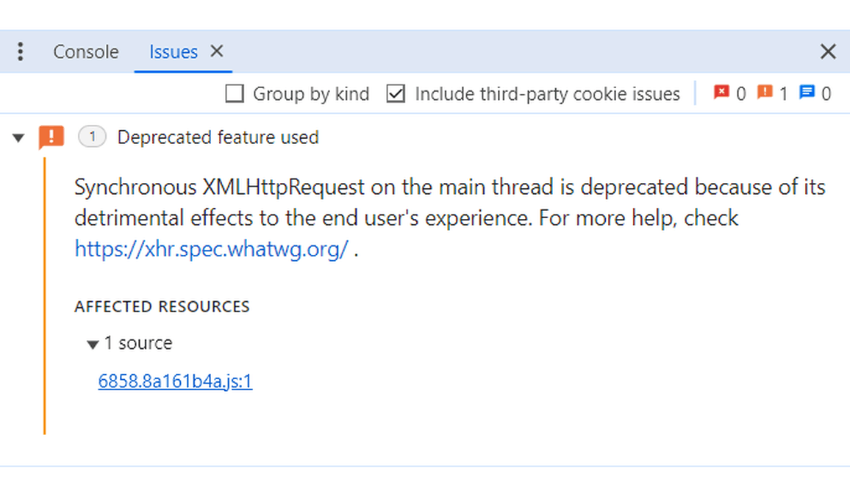Open the drawer kebab menu
850x504 pixels.
point(21,51)
